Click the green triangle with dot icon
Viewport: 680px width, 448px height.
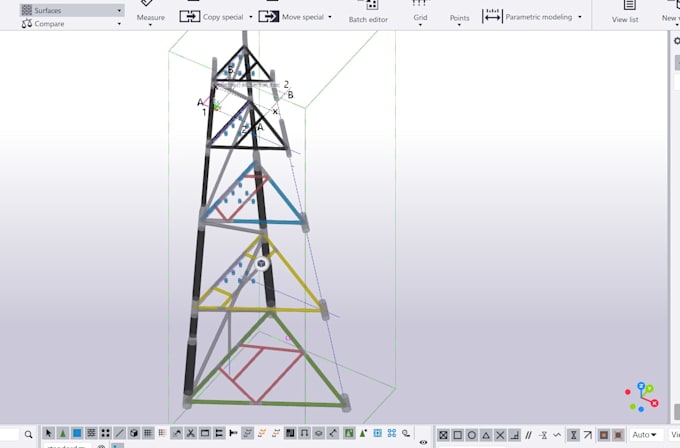(x=363, y=433)
